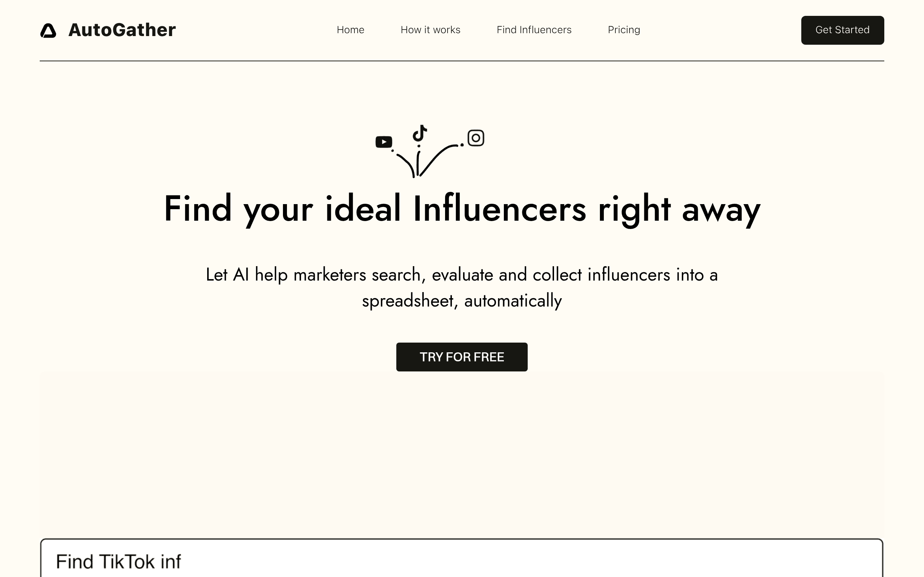Screen dimensions: 924x577
Task: Click the header divider line below navigation
Action: pos(462,61)
